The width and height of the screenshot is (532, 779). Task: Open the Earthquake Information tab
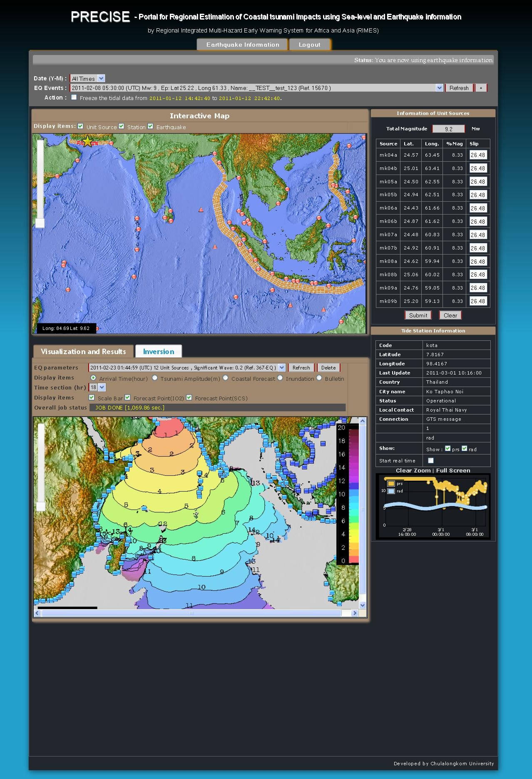click(x=242, y=45)
